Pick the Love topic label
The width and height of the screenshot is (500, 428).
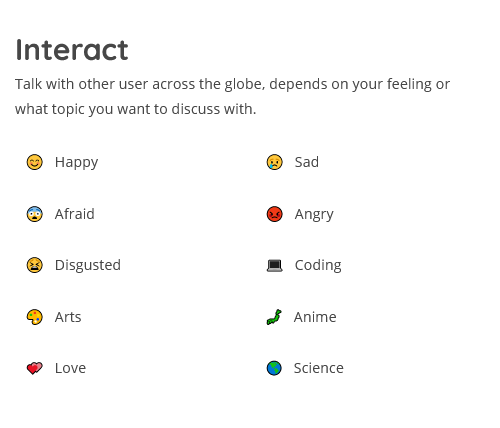[70, 368]
